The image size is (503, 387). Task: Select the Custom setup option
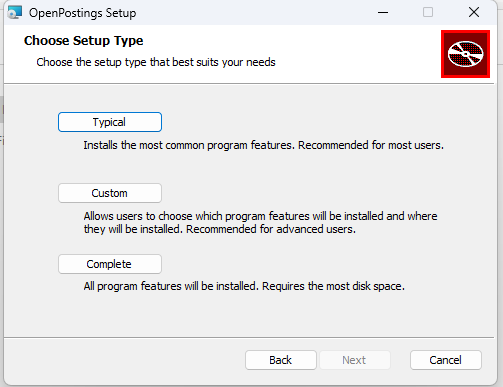[110, 193]
